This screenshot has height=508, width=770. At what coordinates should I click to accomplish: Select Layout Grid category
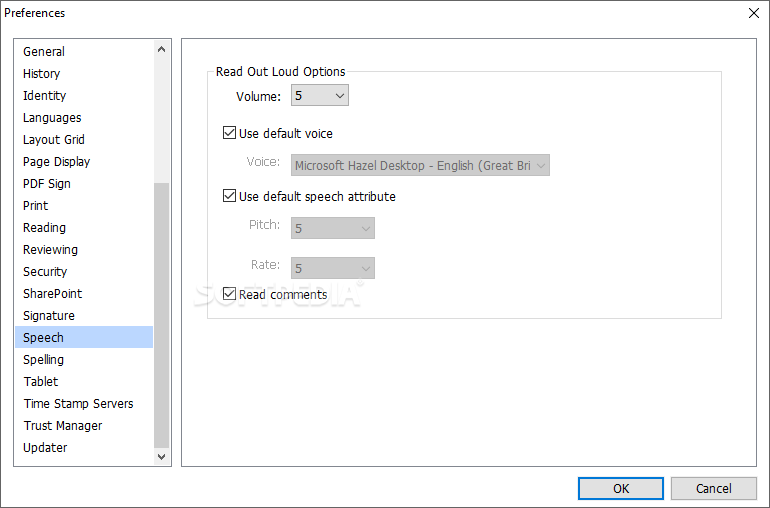84,140
